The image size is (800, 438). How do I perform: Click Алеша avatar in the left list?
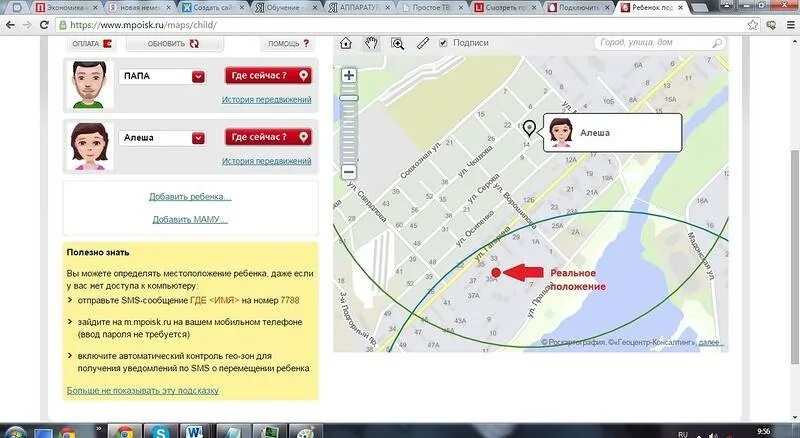point(90,146)
